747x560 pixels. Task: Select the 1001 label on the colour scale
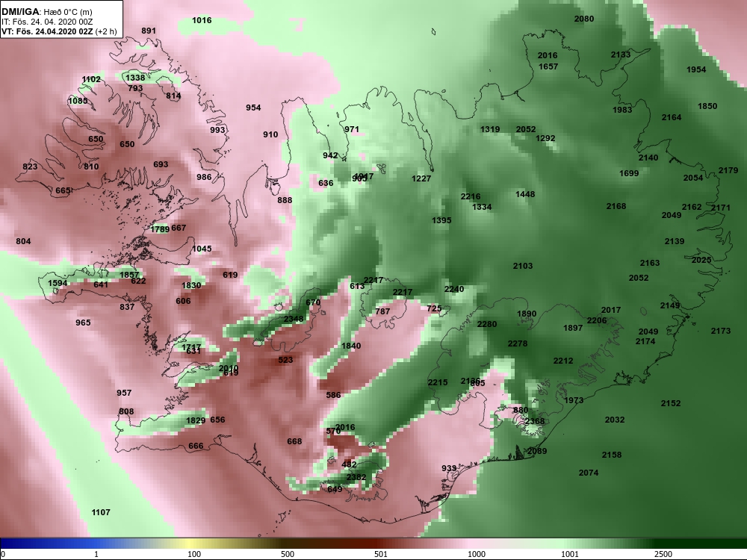pyautogui.click(x=570, y=554)
